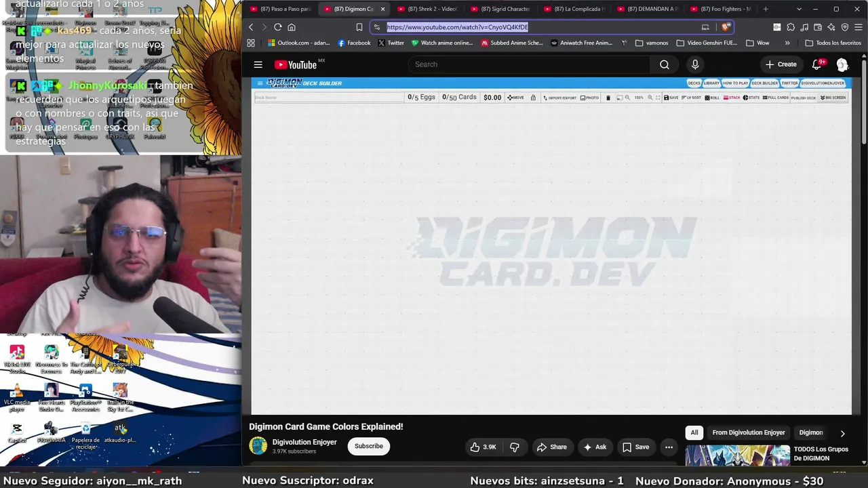Open the Twitter bookmark
The image size is (868, 488).
coord(391,43)
